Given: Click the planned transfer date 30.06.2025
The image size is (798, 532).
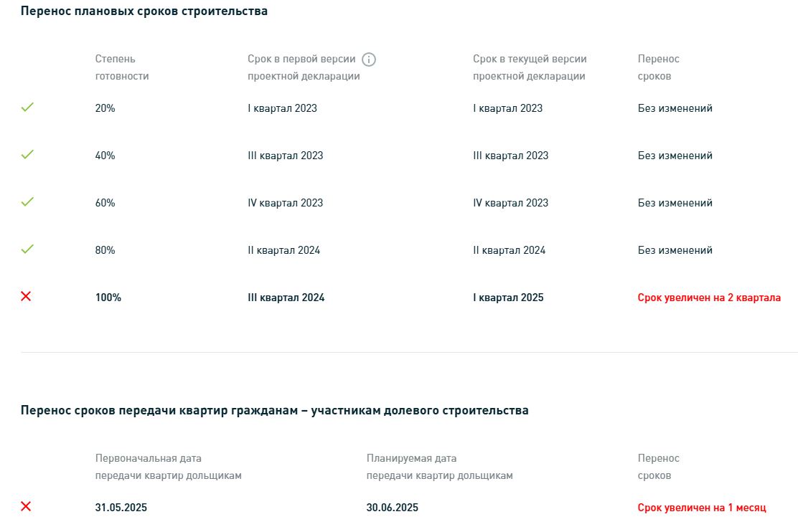Looking at the screenshot, I should coord(393,508).
